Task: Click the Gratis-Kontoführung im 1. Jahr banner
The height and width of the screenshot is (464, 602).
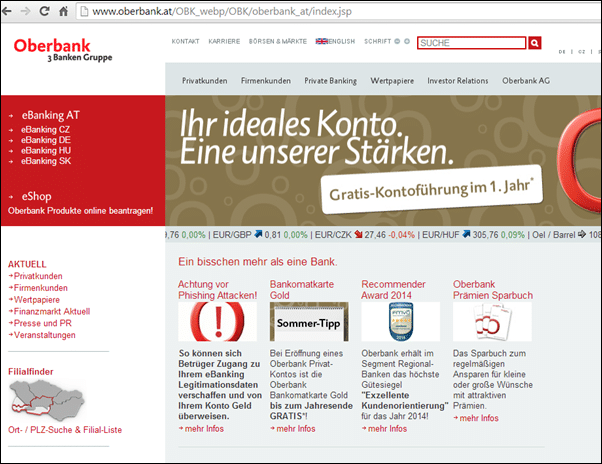Action: (x=432, y=189)
